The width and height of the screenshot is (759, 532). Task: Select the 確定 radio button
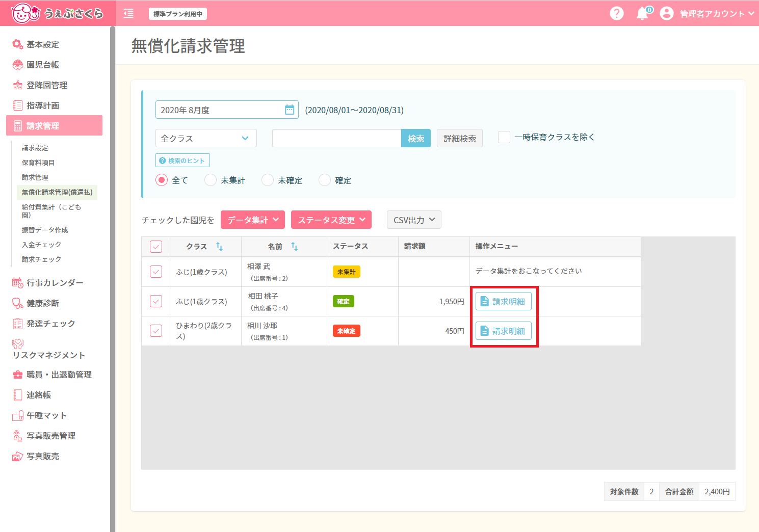(325, 180)
